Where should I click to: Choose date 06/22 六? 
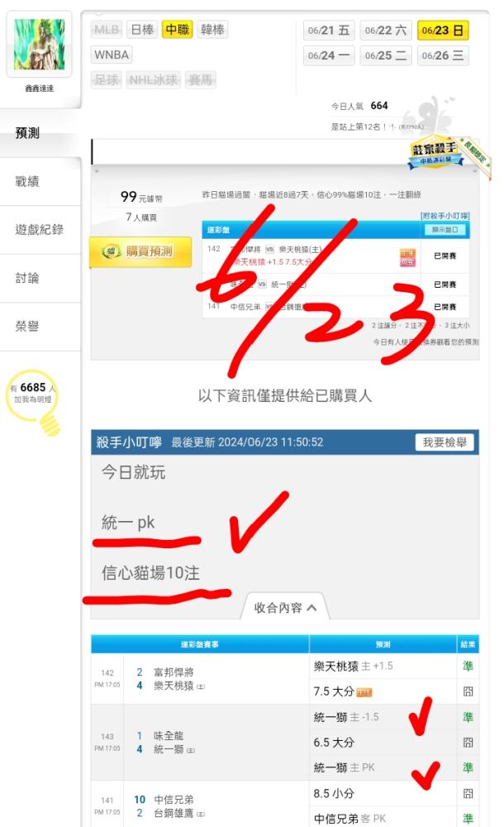pos(385,31)
